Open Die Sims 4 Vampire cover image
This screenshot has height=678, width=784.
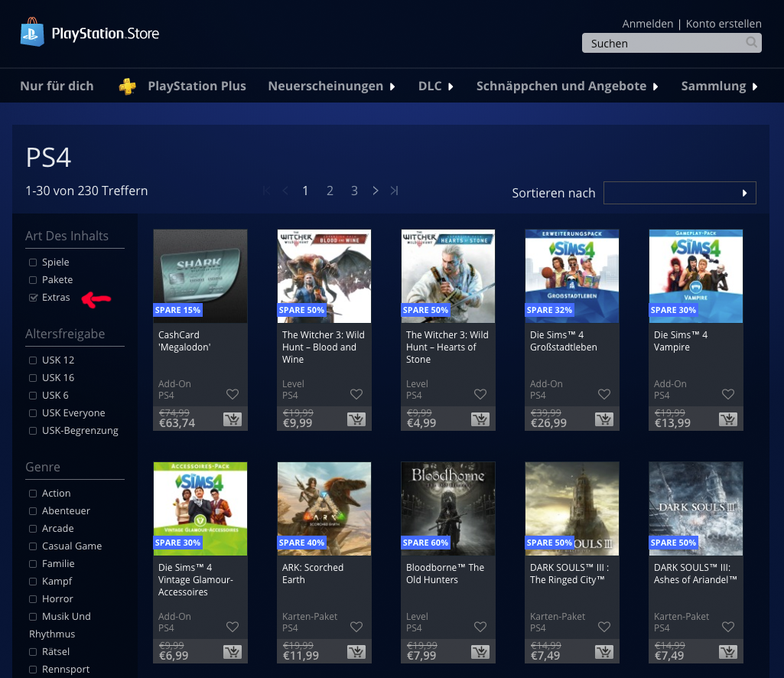pyautogui.click(x=696, y=276)
